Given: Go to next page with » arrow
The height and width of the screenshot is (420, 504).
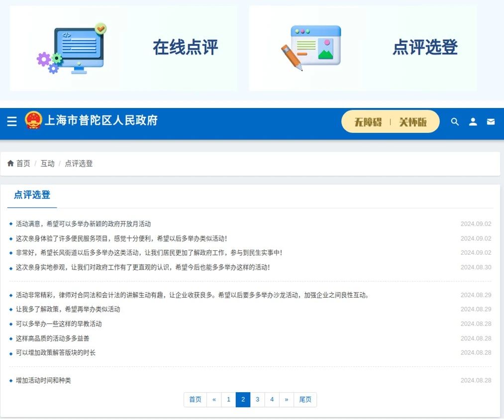Looking at the screenshot, I should pyautogui.click(x=286, y=400).
